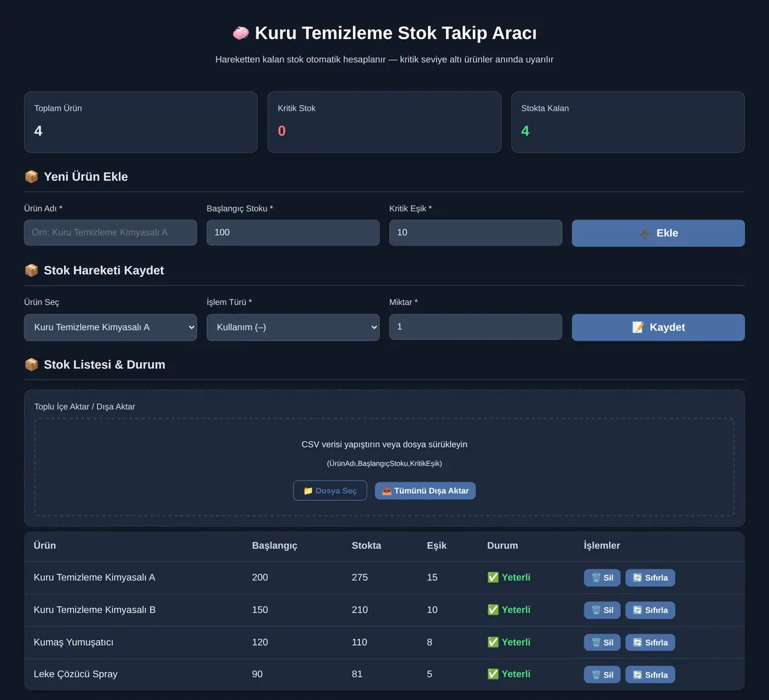Click the Stokta column header
Viewport: 769px width, 700px height.
point(367,546)
